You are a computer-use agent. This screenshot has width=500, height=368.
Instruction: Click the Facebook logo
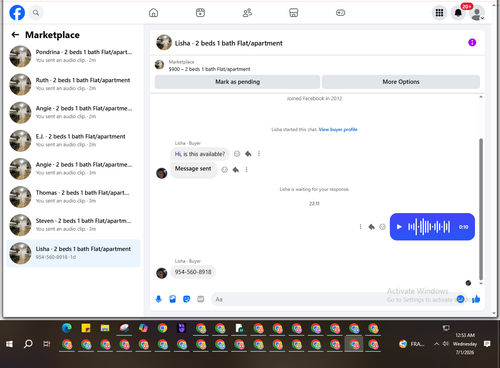(x=17, y=13)
